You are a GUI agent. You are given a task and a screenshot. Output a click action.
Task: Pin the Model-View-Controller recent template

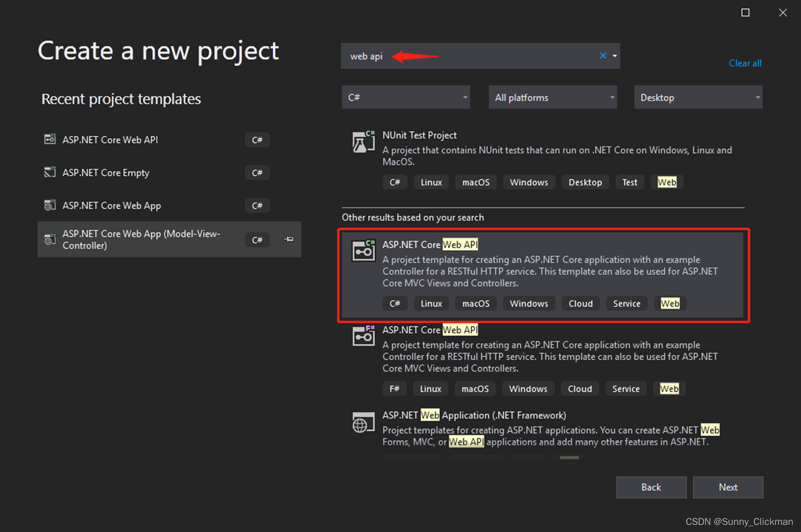point(289,239)
